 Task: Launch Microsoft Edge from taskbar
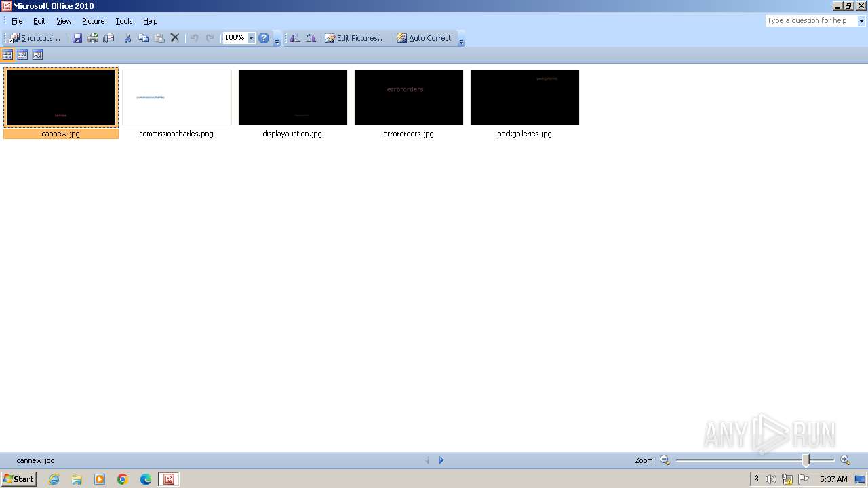click(146, 479)
